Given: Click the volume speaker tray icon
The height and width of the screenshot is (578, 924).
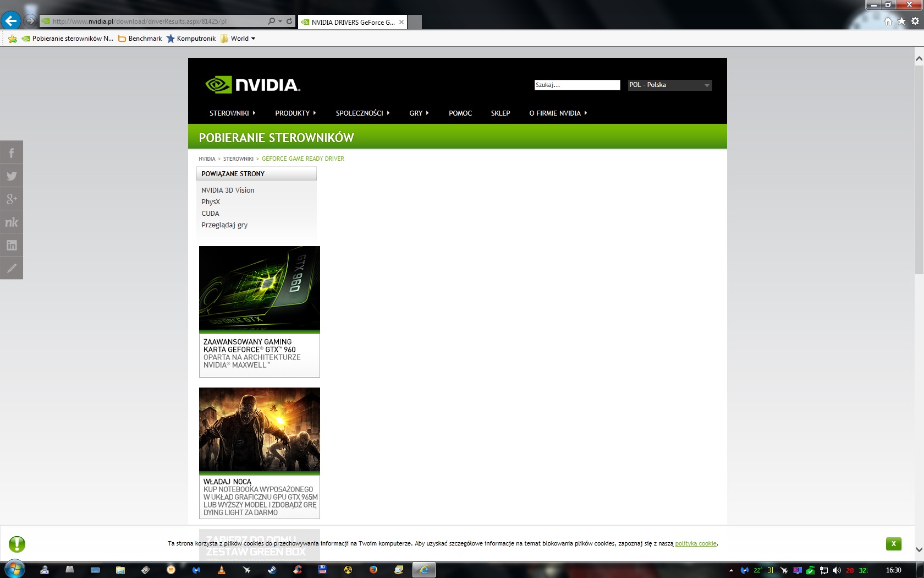Looking at the screenshot, I should (x=837, y=570).
